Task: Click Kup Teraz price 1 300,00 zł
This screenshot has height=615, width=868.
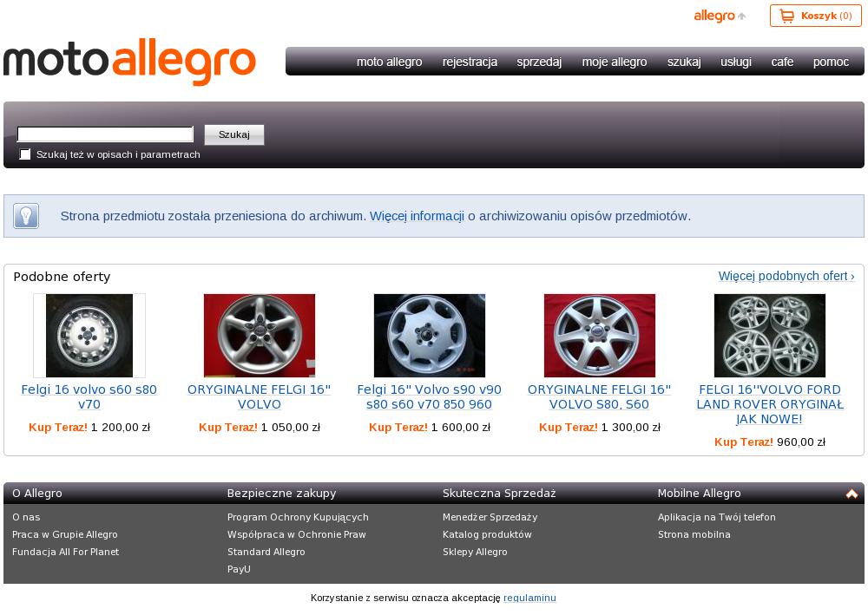Action: [x=600, y=428]
